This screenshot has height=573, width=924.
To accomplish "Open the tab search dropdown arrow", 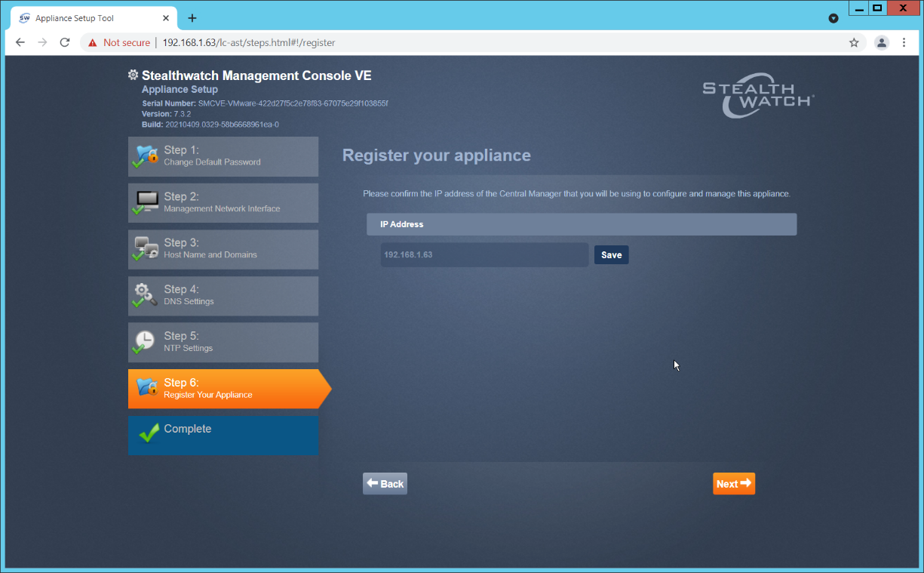I will 833,18.
